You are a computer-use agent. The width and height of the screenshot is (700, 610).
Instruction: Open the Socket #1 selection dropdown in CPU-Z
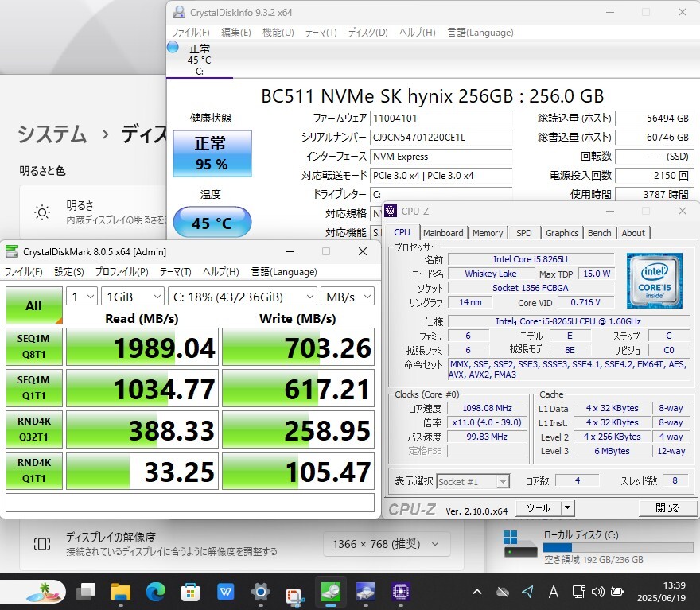tap(472, 481)
